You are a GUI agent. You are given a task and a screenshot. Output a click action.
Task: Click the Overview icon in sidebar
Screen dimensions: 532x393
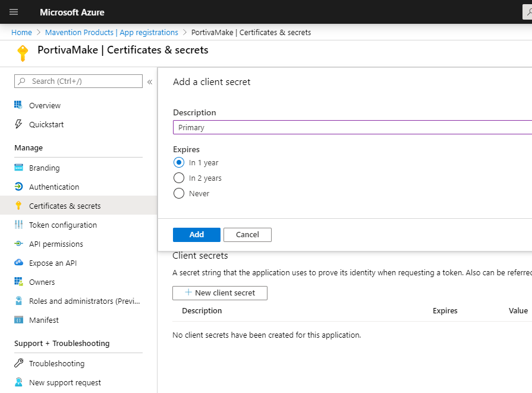(x=18, y=105)
